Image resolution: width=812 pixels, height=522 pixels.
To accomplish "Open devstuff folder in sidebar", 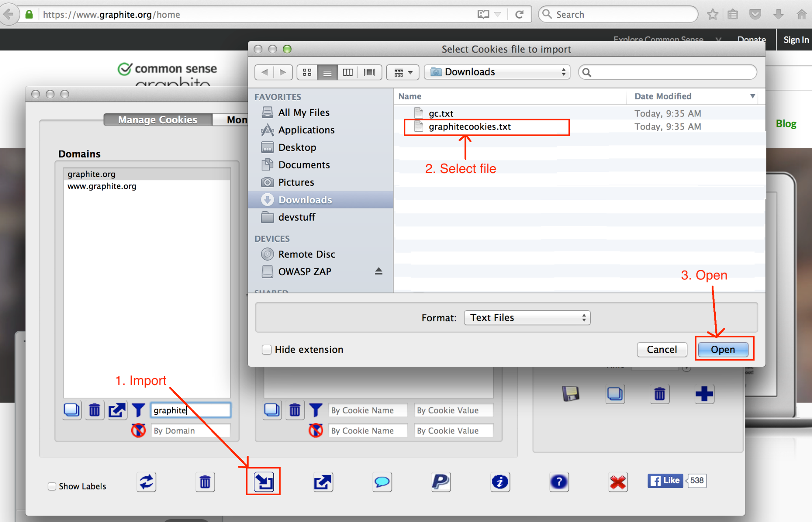I will click(296, 217).
